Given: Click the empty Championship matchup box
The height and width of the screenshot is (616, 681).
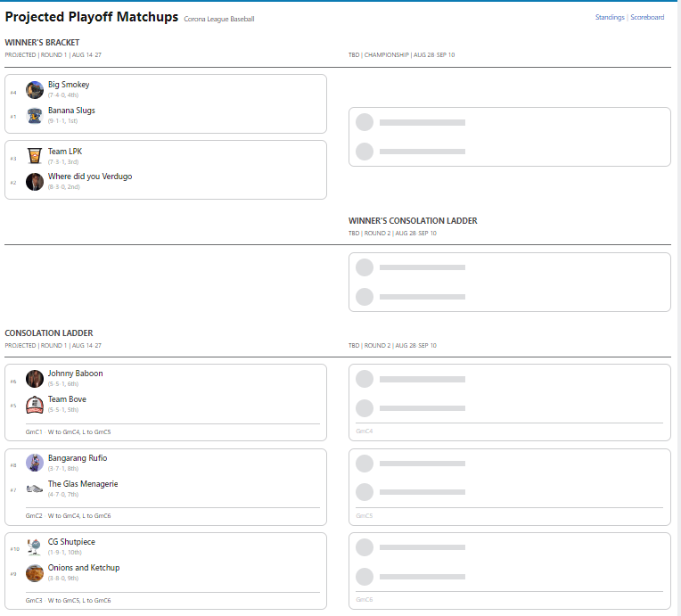Looking at the screenshot, I should click(509, 137).
